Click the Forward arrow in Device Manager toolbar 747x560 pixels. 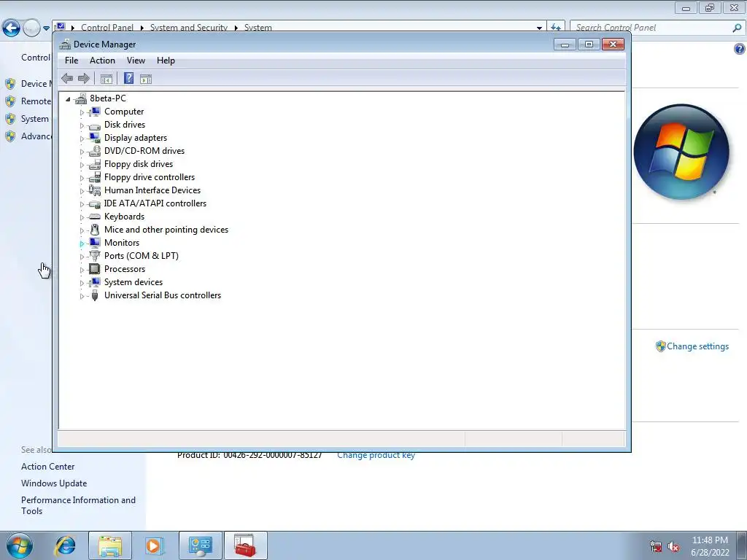[84, 79]
